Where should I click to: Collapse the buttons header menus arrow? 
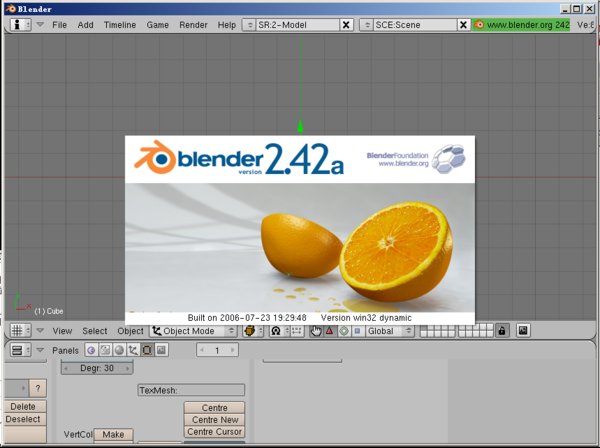pyautogui.click(x=40, y=350)
